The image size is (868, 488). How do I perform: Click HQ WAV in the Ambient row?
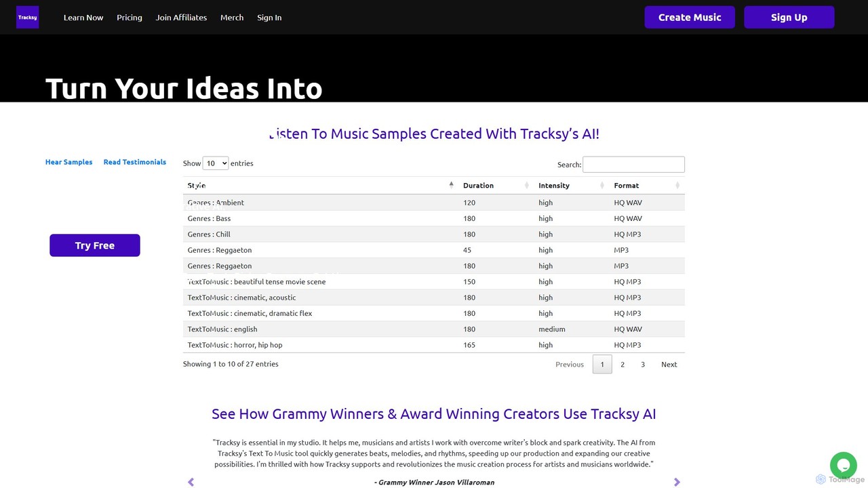628,203
